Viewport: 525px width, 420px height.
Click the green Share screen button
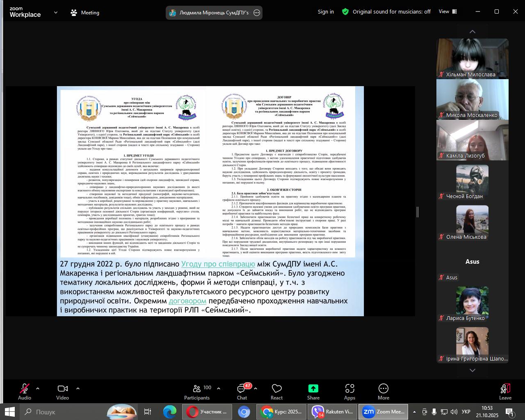(x=313, y=391)
